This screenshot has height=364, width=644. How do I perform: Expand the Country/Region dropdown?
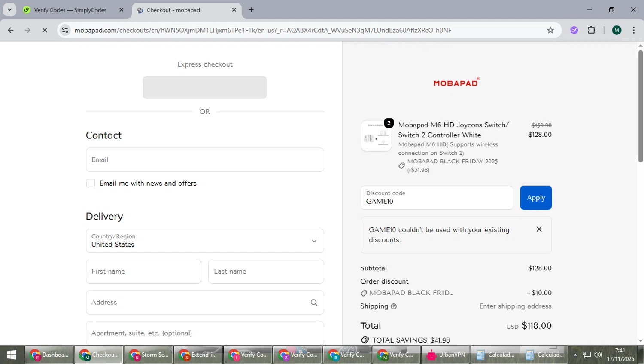coord(205,241)
